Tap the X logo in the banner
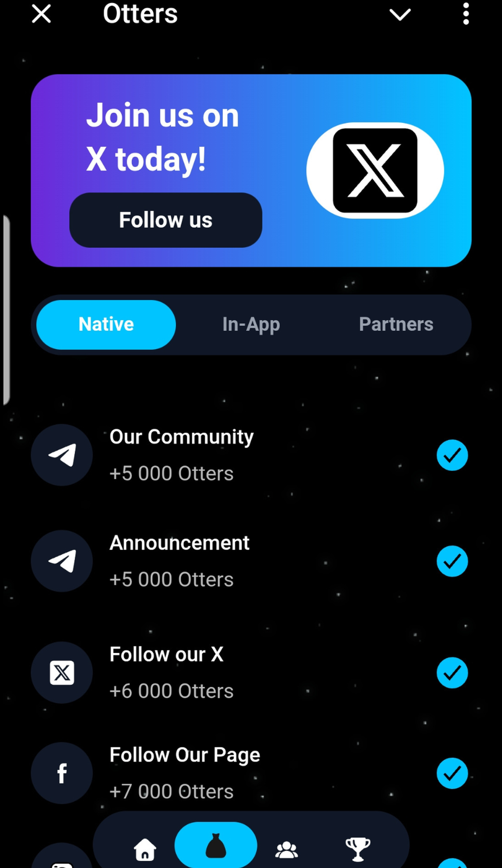The height and width of the screenshot is (868, 502). [375, 171]
